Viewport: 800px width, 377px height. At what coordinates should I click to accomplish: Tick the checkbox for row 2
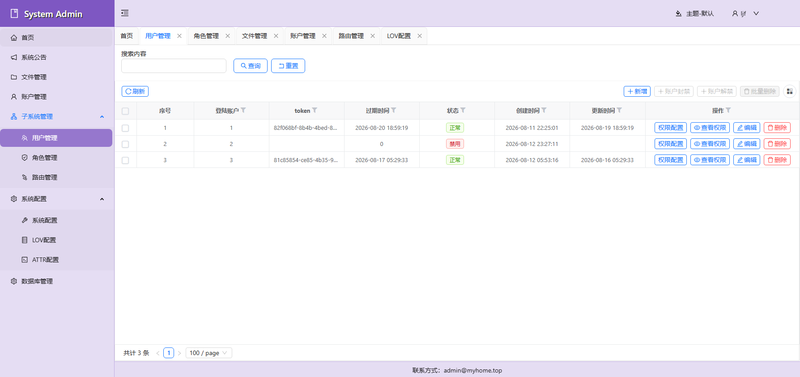(x=126, y=144)
